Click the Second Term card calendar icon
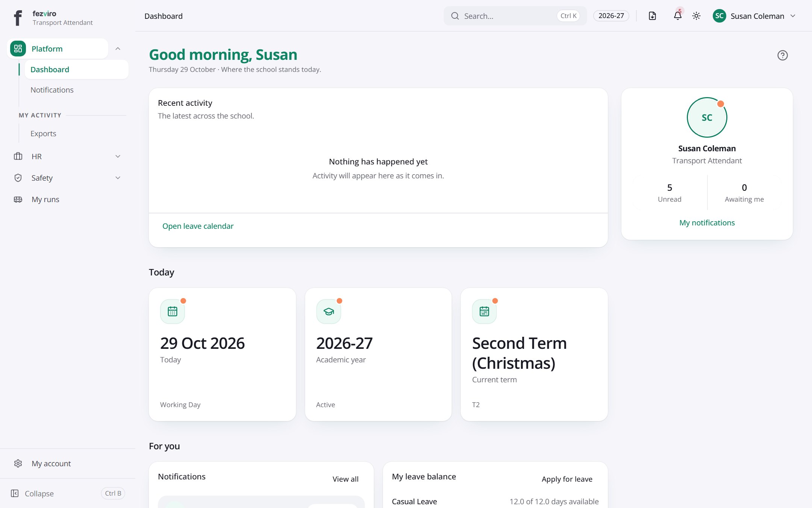 tap(484, 311)
